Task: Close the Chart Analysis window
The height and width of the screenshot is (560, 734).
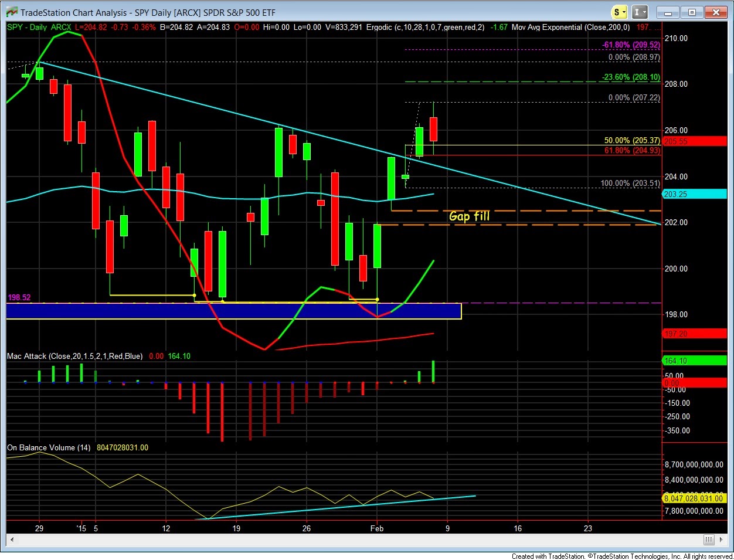Action: pyautogui.click(x=716, y=12)
